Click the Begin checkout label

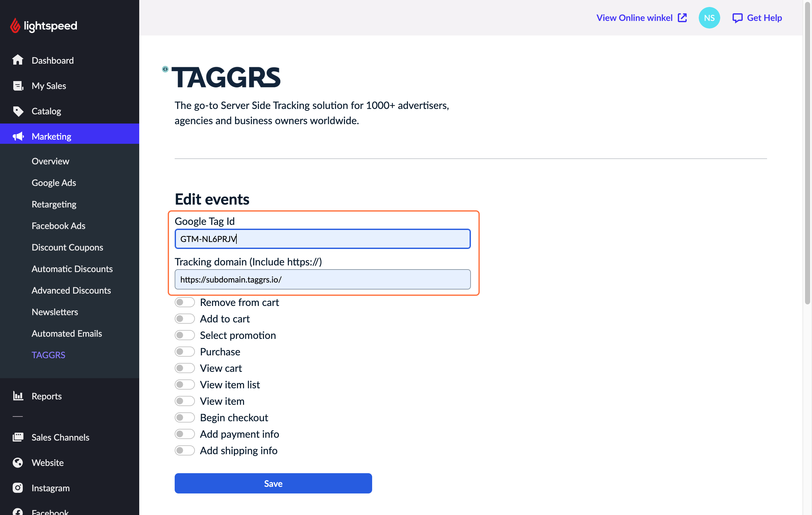click(x=234, y=417)
